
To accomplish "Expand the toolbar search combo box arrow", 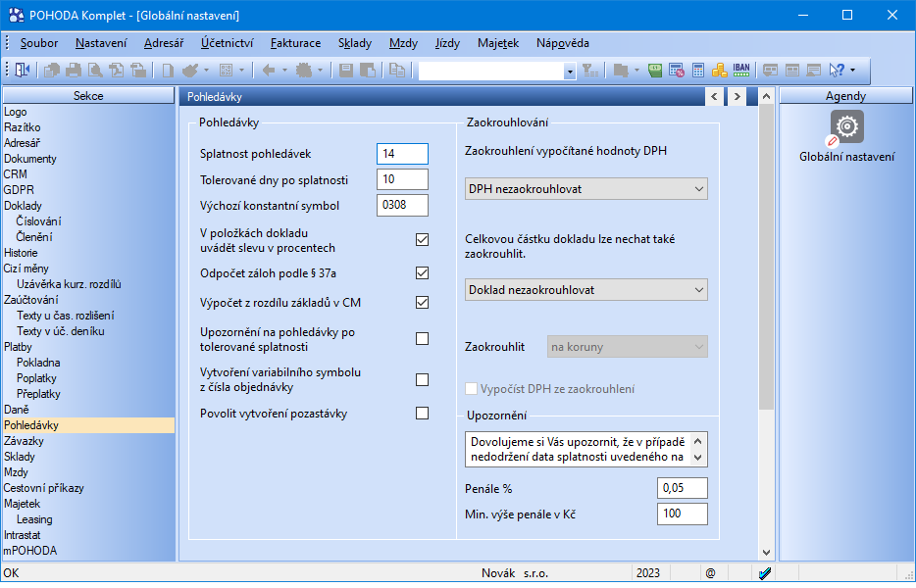I will click(570, 72).
